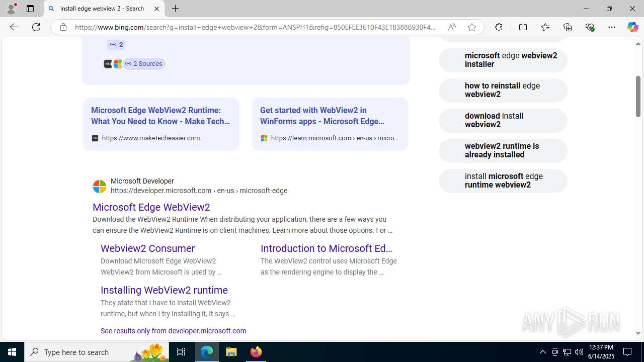This screenshot has width=644, height=362.
Task: Open the Windows Start menu
Action: coord(12,352)
